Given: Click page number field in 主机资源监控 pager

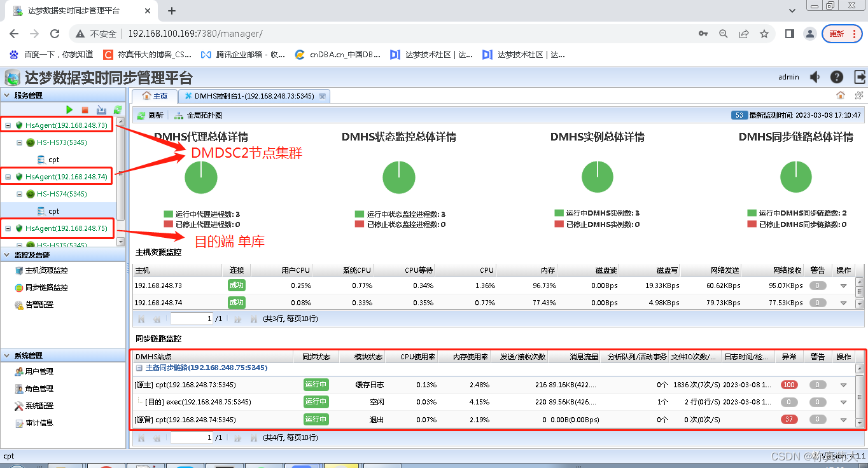Looking at the screenshot, I should (191, 319).
